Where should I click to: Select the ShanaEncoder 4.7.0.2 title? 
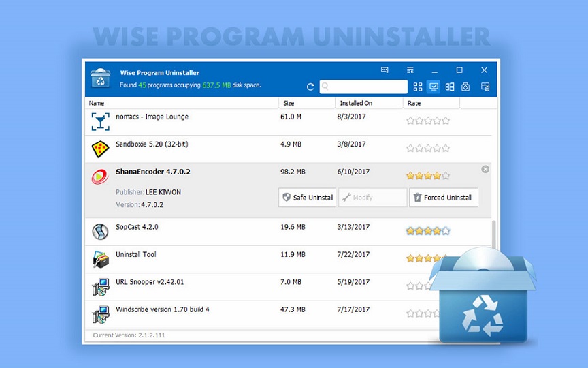(152, 172)
